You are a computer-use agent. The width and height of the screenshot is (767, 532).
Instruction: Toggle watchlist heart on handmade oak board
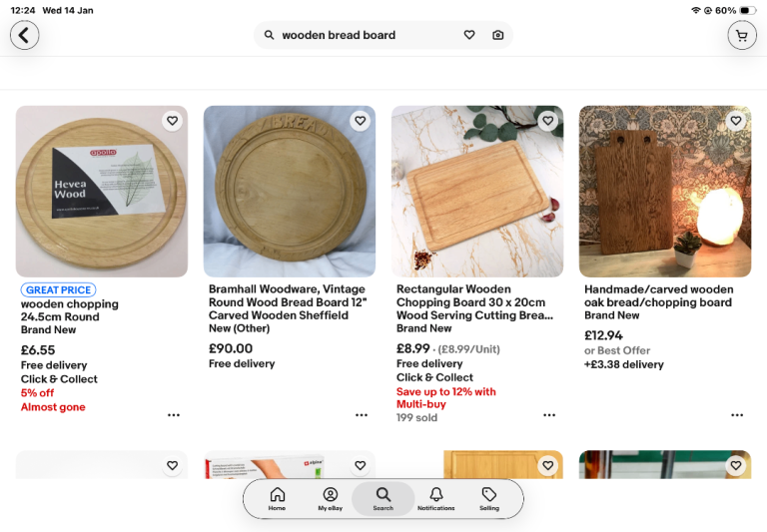coord(735,121)
